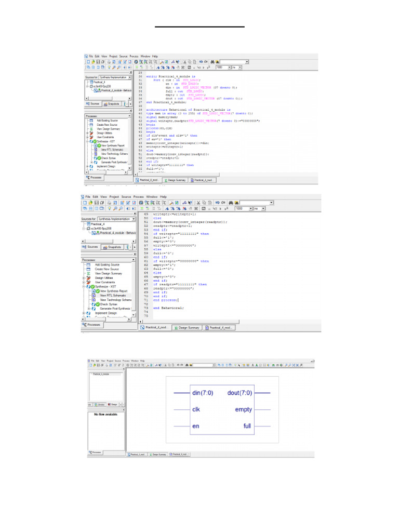
Task: Click first zoom magnifier icon in schematic window toolbar
Action: pos(285,365)
